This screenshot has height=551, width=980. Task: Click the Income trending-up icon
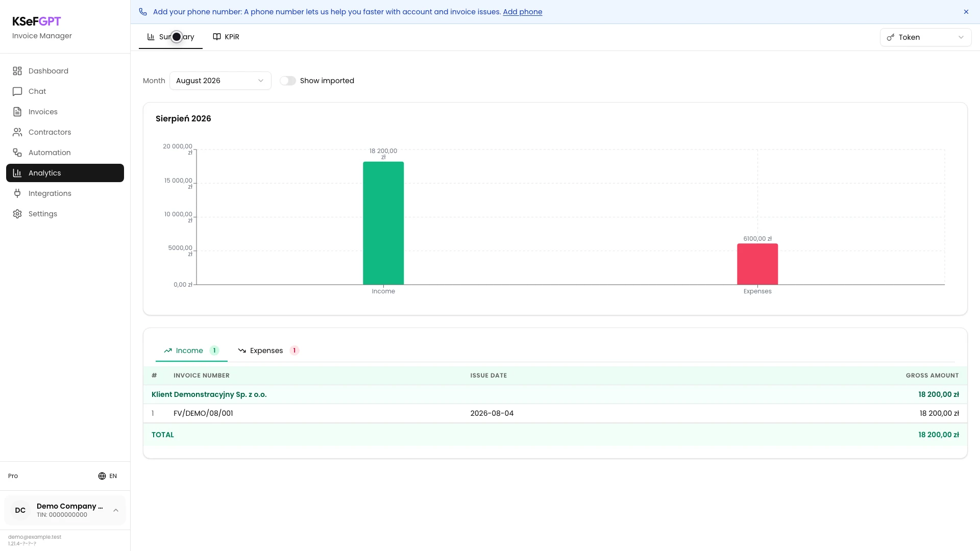(x=168, y=350)
